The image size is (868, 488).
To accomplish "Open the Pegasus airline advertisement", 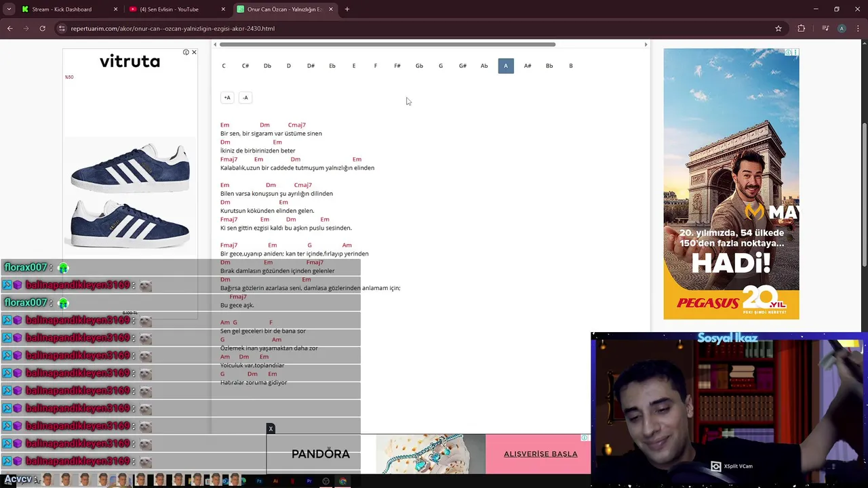I will point(731,184).
